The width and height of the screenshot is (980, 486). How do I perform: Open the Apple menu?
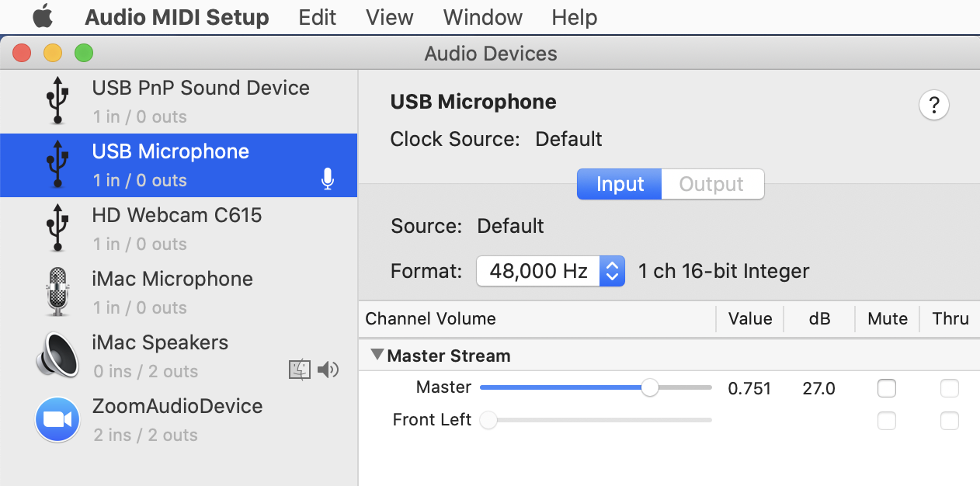click(42, 17)
